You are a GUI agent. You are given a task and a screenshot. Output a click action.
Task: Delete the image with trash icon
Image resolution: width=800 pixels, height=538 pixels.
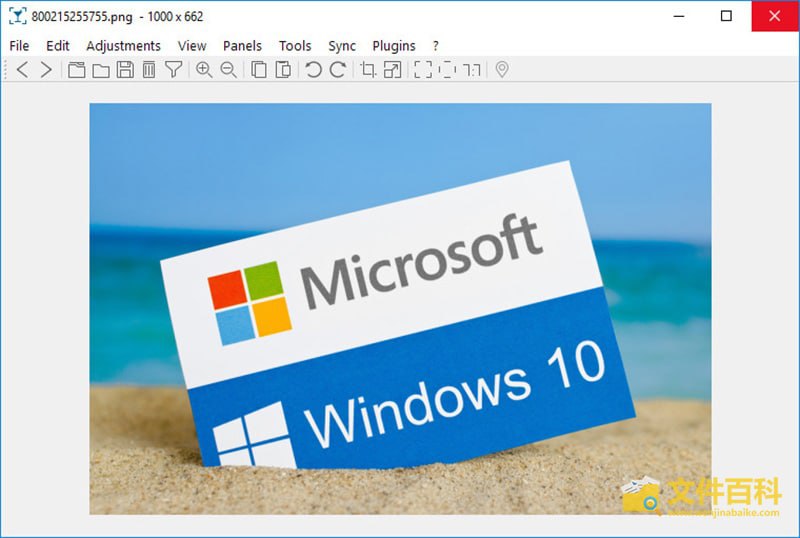pyautogui.click(x=148, y=69)
